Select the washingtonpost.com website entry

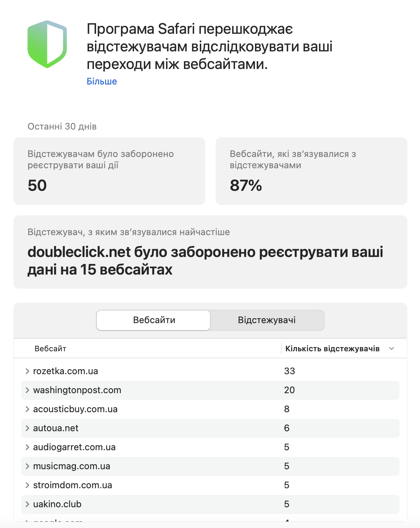pos(77,390)
